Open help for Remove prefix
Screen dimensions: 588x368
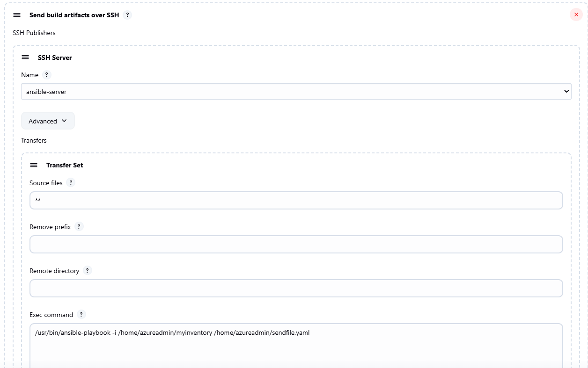click(79, 227)
